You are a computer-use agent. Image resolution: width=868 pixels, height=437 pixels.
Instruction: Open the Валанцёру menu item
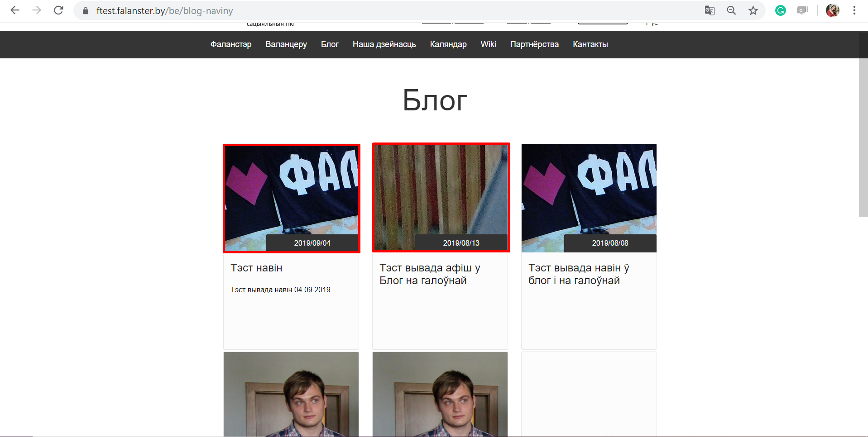pyautogui.click(x=286, y=44)
